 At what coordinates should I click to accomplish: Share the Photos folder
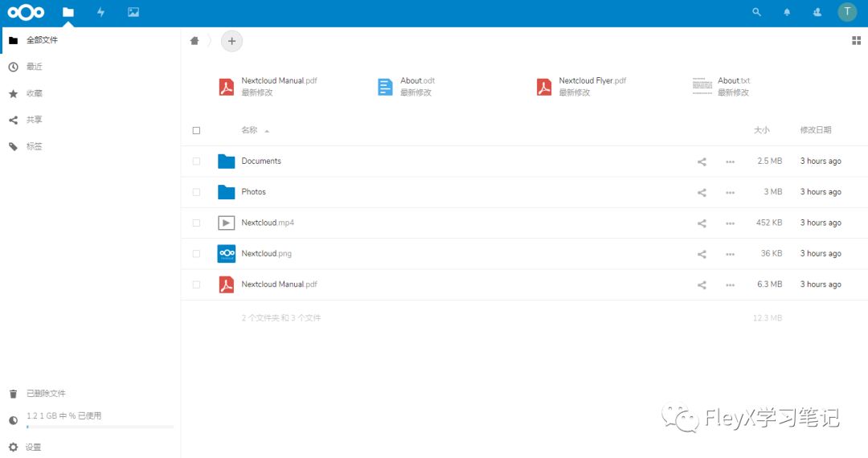click(x=702, y=193)
